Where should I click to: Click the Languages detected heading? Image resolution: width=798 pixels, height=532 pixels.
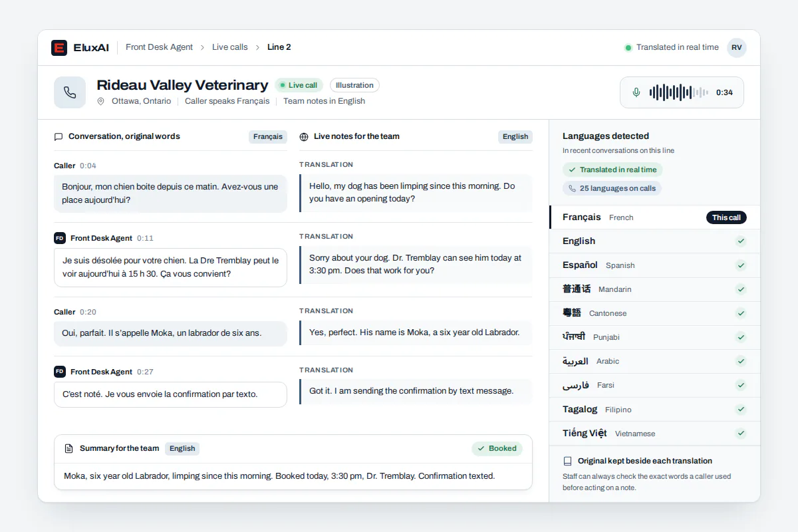point(606,136)
